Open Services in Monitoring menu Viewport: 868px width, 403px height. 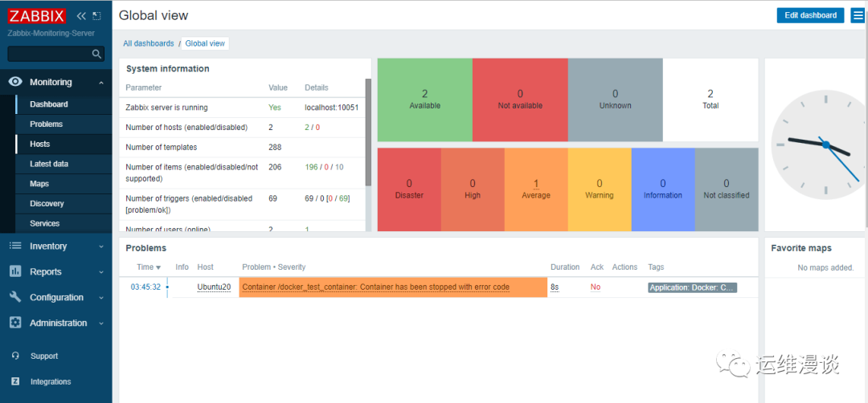(x=63, y=223)
